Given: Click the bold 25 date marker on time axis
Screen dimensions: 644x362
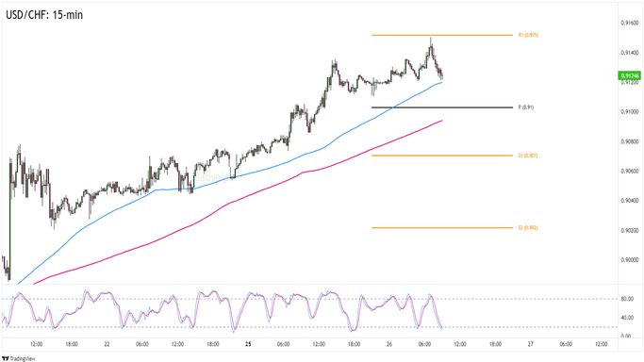Looking at the screenshot, I should (248, 344).
